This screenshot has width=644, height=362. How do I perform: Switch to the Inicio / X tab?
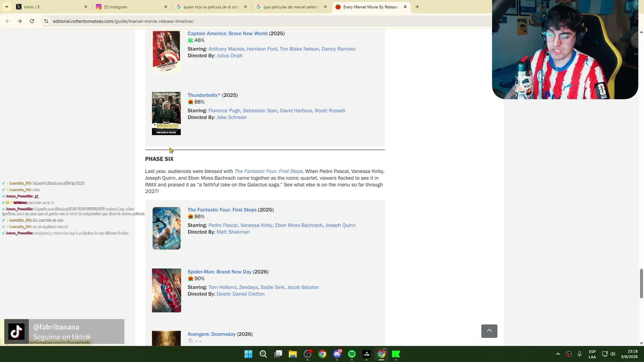click(x=50, y=7)
